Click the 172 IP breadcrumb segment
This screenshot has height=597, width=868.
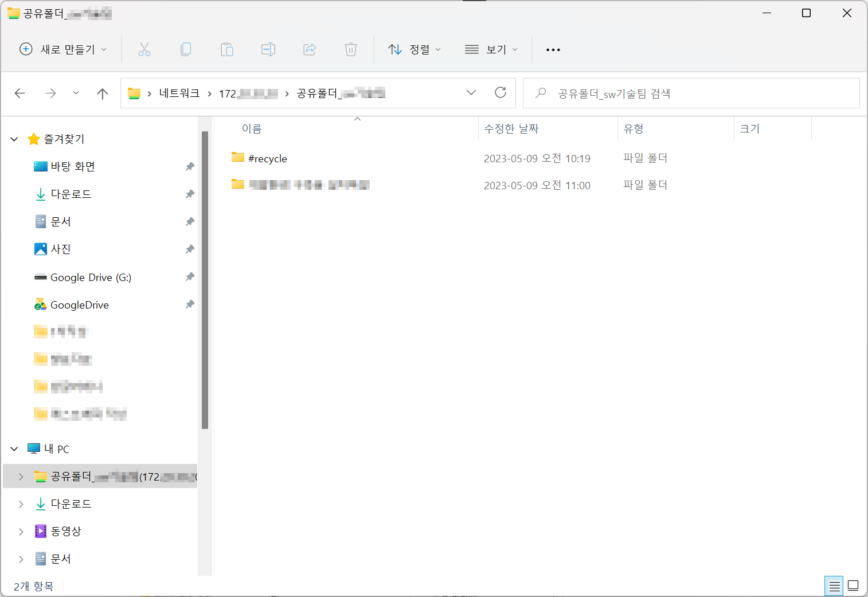248,93
